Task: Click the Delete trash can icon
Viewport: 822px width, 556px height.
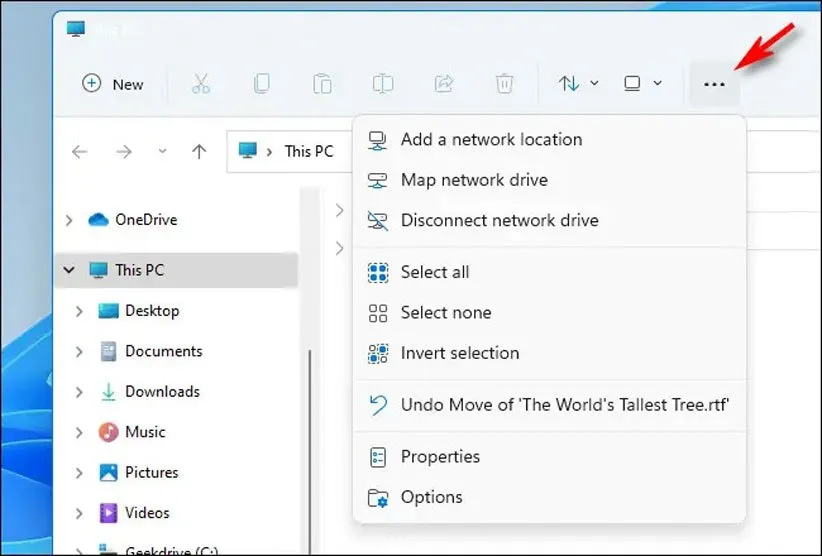Action: (x=505, y=84)
